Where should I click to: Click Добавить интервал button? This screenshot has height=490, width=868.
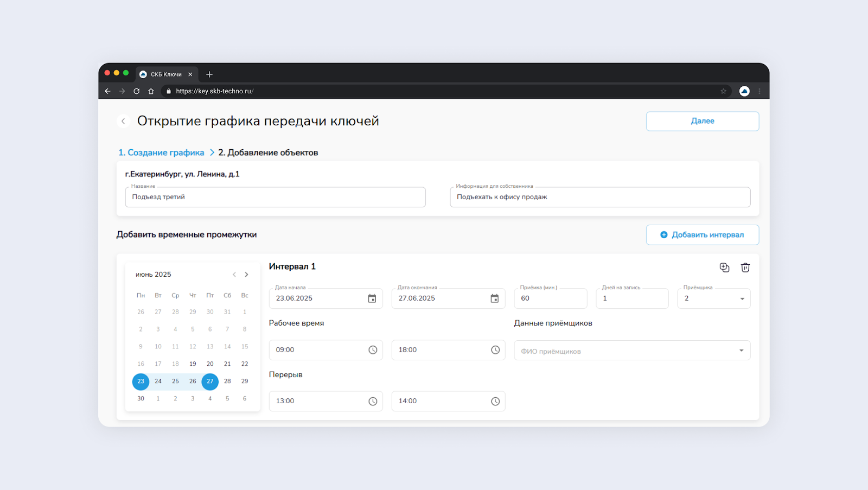703,235
